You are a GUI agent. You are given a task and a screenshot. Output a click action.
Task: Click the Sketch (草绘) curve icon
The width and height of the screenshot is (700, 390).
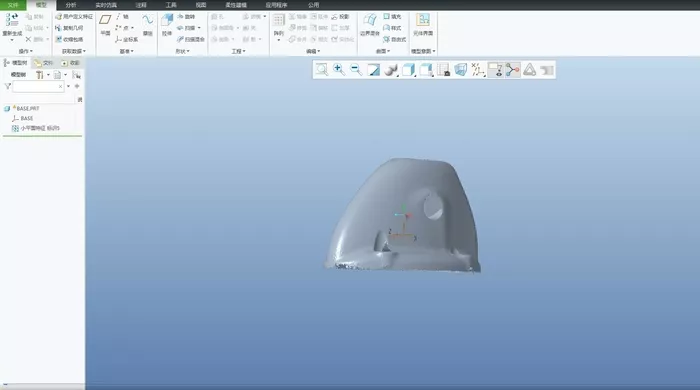148,25
